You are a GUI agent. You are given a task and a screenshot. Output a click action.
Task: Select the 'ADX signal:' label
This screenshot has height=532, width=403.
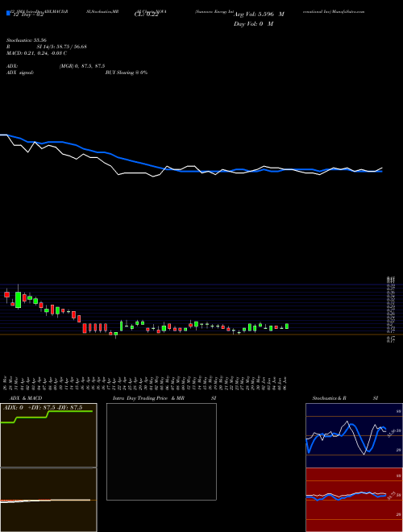19,73
